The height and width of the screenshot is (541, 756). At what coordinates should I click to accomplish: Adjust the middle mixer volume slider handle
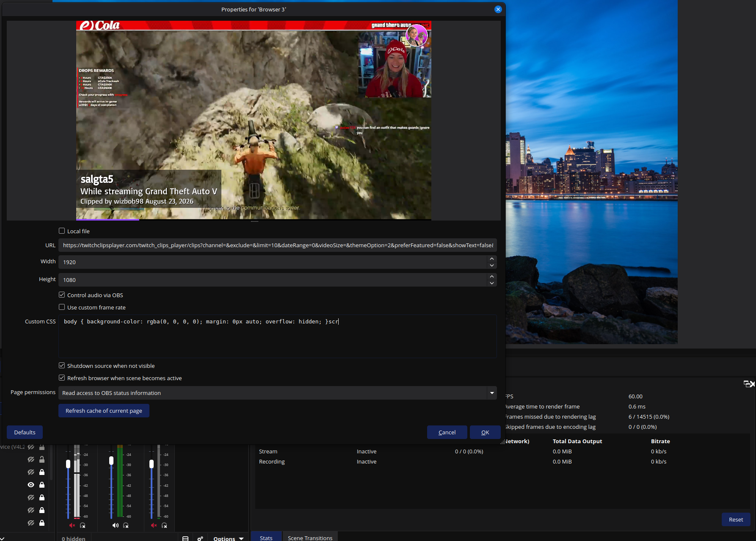[111, 461]
